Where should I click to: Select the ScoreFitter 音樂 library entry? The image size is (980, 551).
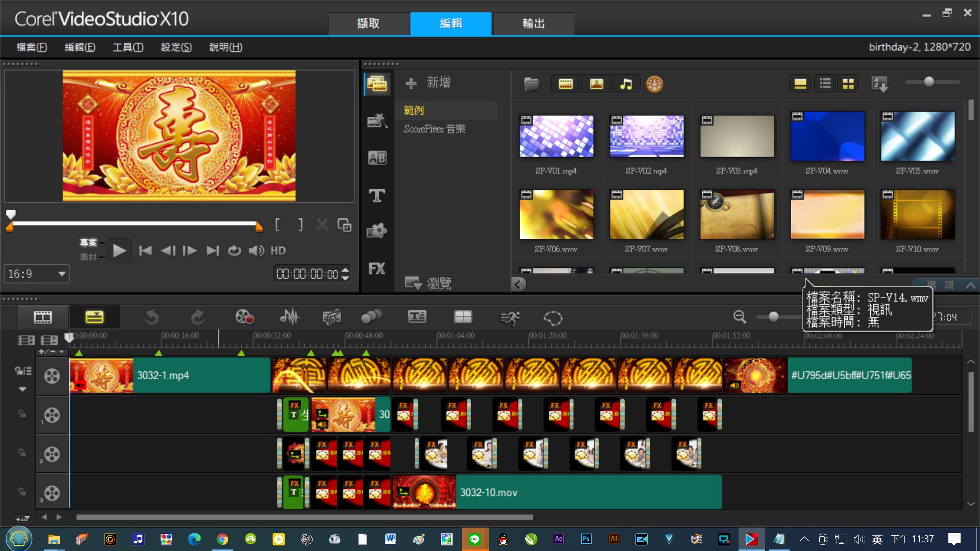coord(434,129)
